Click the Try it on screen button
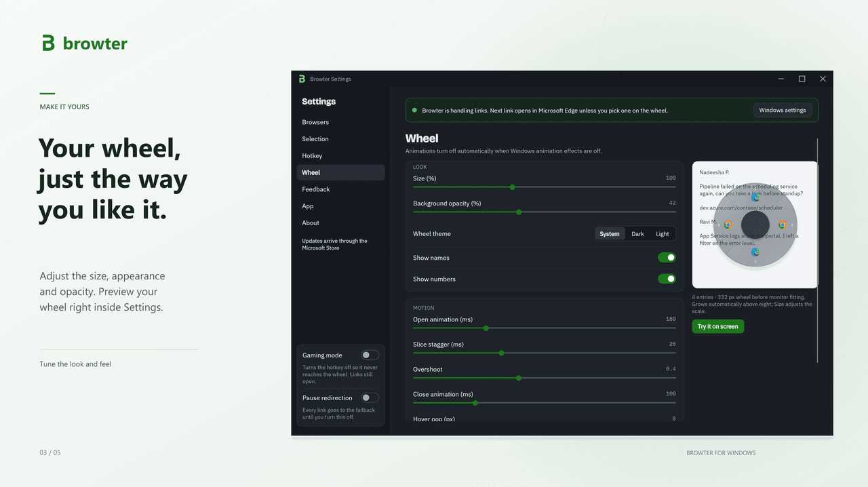 coord(718,326)
